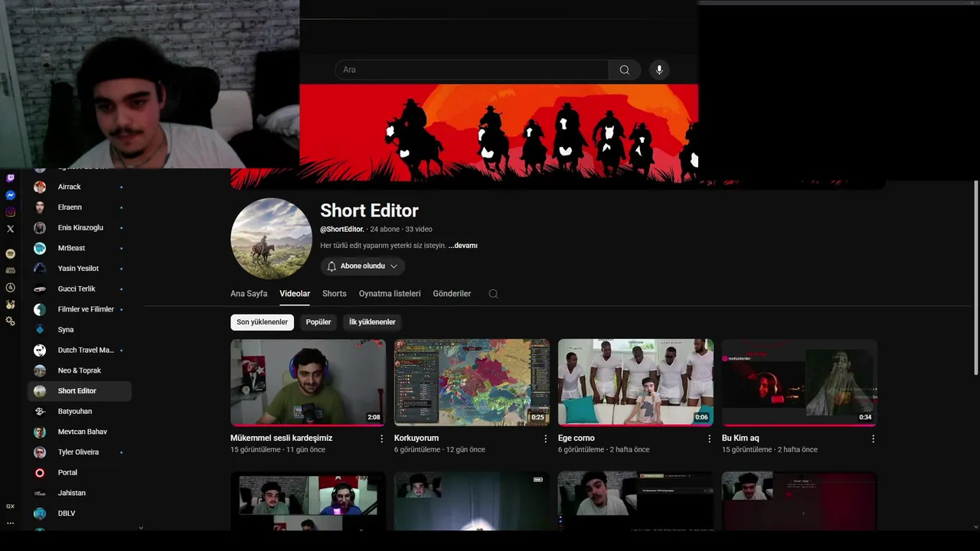This screenshot has width=980, height=551.
Task: Select the Videolar tab
Action: coord(295,294)
